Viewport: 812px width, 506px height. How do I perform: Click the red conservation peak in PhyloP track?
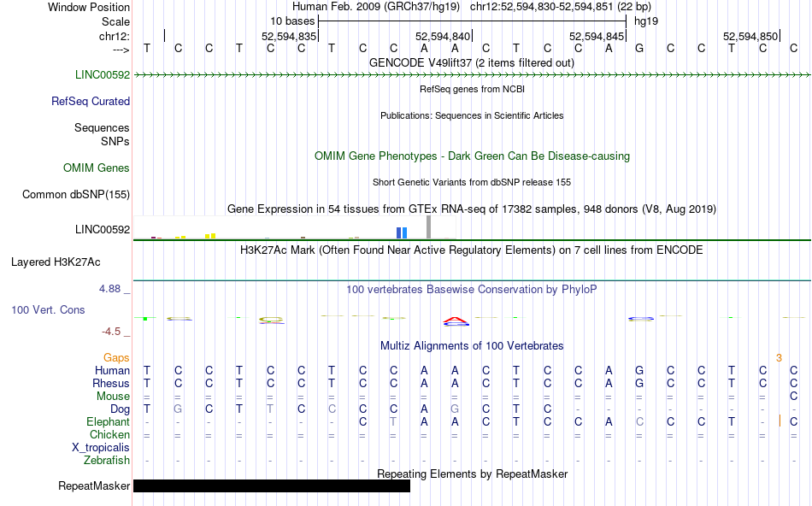click(x=456, y=321)
